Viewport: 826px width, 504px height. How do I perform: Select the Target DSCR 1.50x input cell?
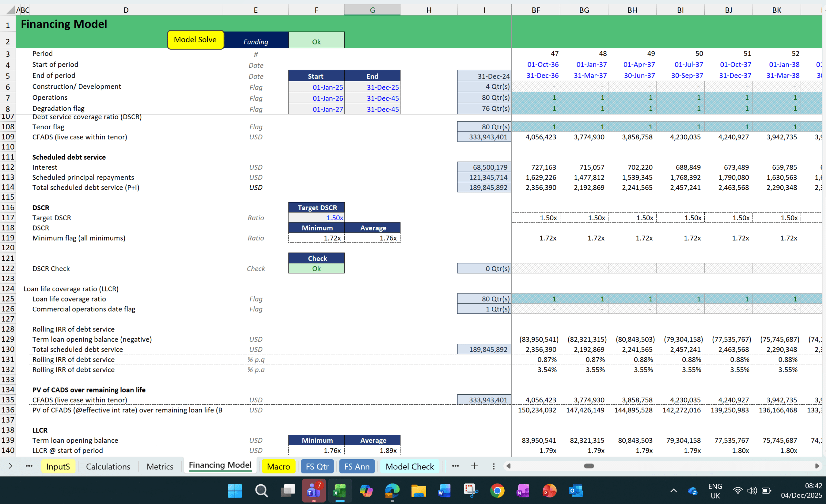[x=316, y=218]
